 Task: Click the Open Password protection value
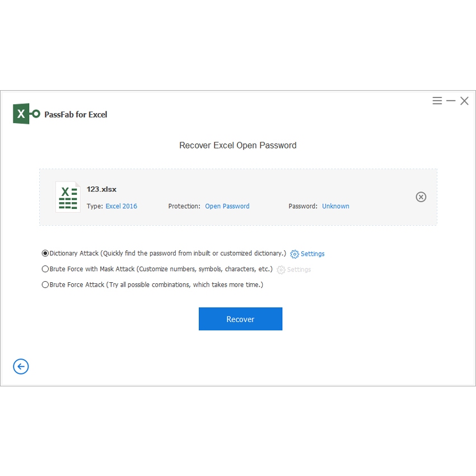click(x=227, y=206)
